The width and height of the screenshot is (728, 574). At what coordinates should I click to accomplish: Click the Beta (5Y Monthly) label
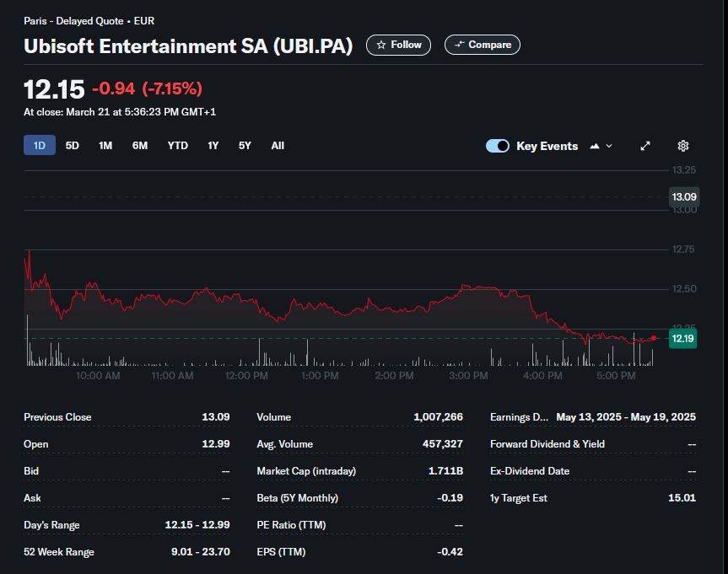[298, 498]
